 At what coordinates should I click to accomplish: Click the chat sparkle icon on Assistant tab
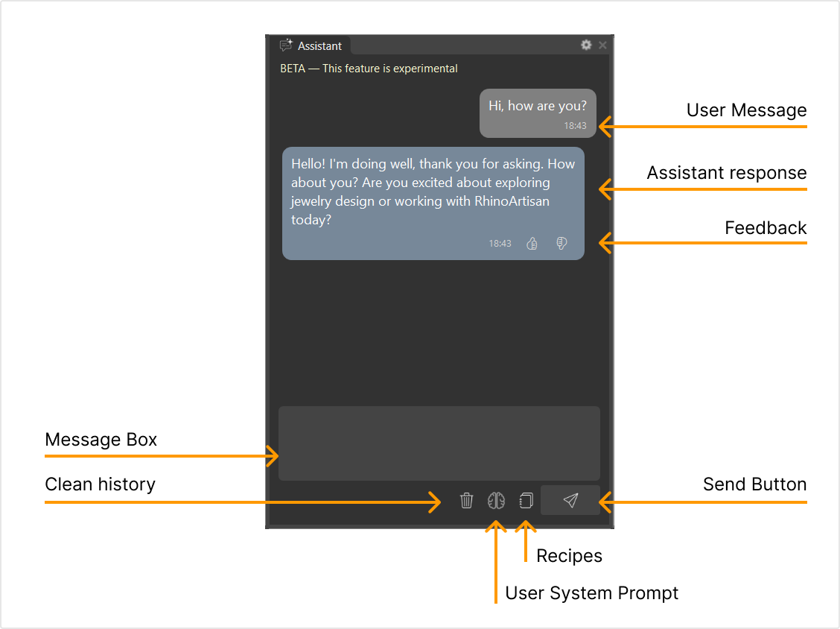[286, 45]
